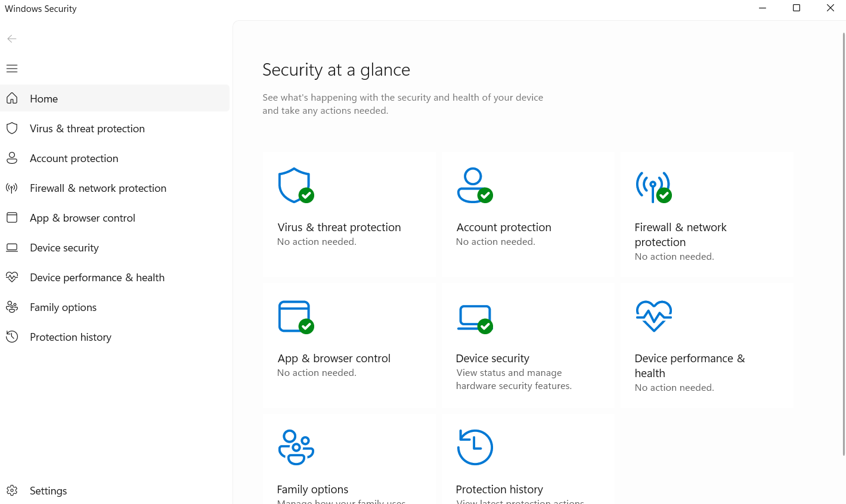
Task: Toggle the hamburger navigation menu
Action: [x=12, y=69]
